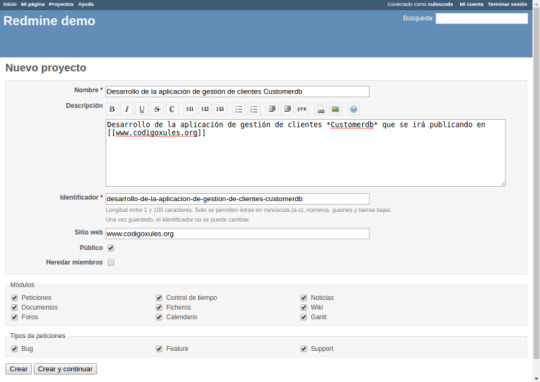Open Proyectos in top menu

[x=61, y=4]
